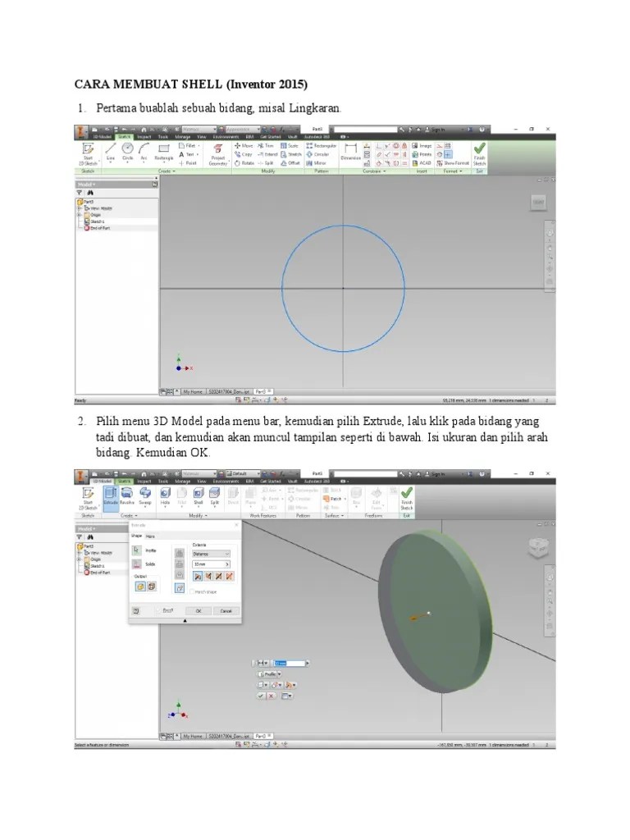Click the Mirror tool in the Pattern panel
630x840 pixels.
coord(316,163)
